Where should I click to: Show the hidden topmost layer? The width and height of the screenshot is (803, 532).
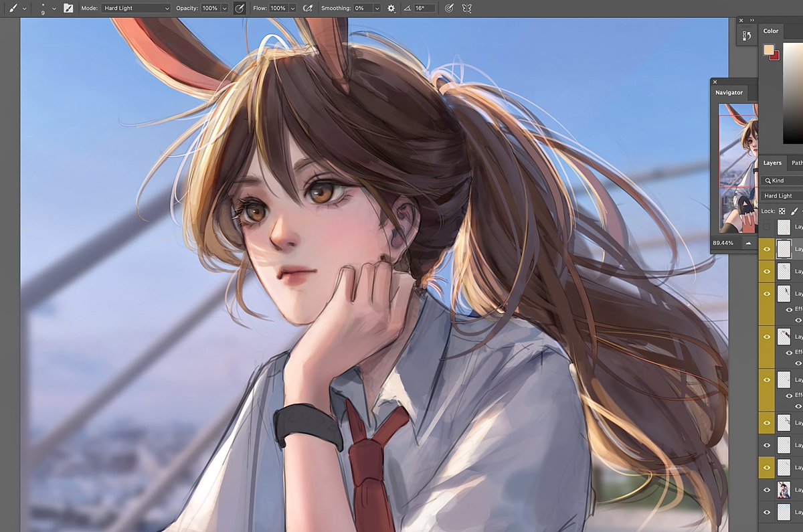(x=767, y=228)
